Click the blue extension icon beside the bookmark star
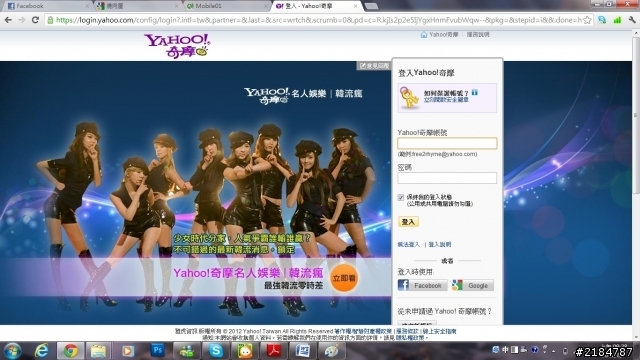 (602, 20)
